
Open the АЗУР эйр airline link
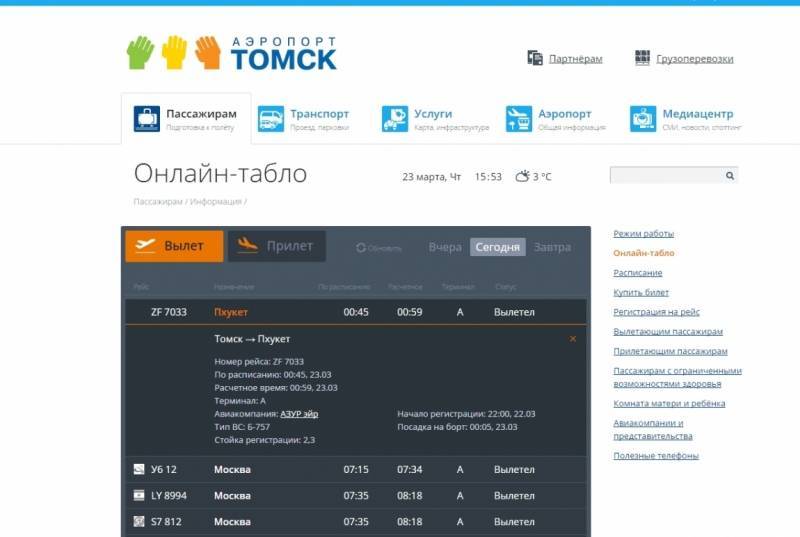[x=299, y=414]
